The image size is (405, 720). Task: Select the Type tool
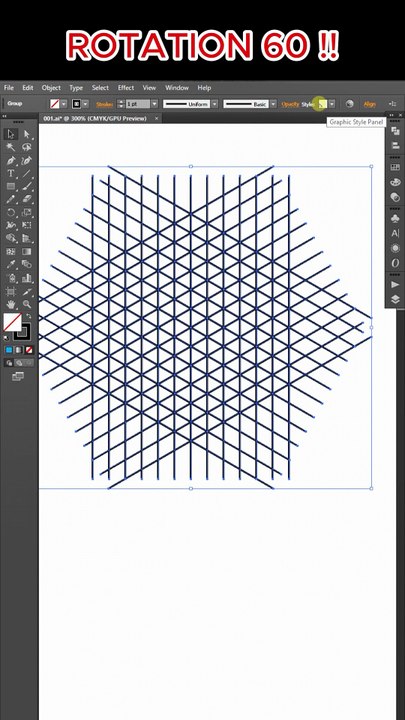click(x=11, y=174)
